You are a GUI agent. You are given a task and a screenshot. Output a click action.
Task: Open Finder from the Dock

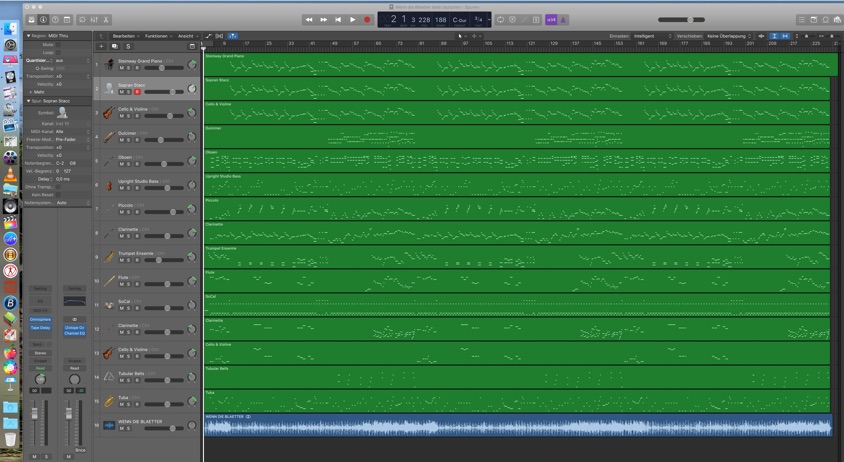coord(11,29)
